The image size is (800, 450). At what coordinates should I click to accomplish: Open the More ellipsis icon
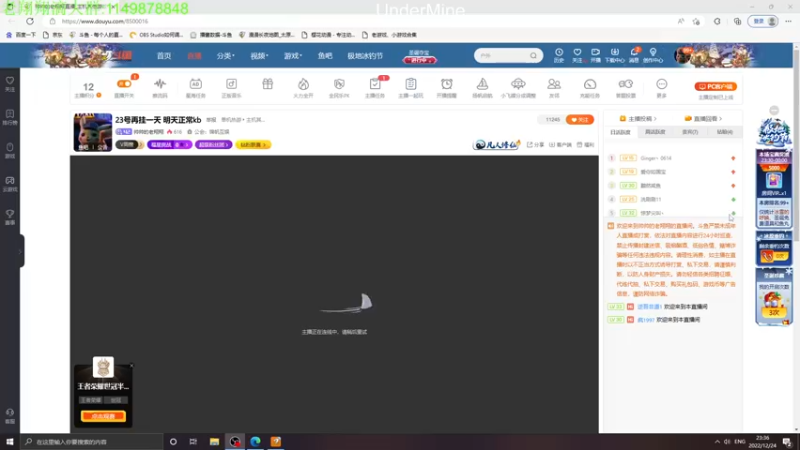(x=662, y=84)
